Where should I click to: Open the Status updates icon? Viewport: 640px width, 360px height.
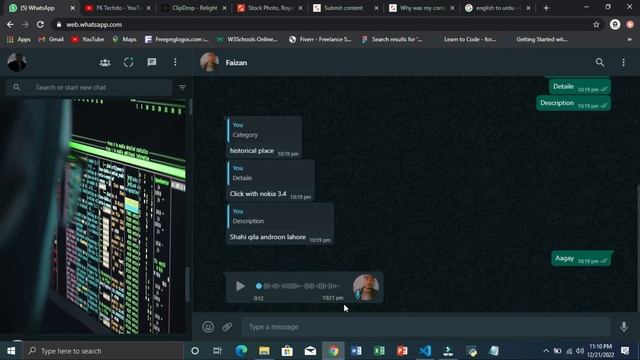pyautogui.click(x=129, y=62)
